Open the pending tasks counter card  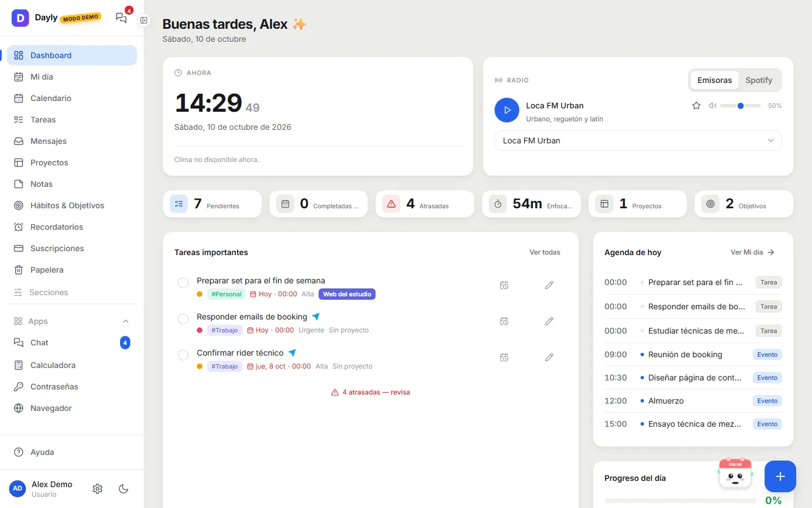tap(212, 204)
